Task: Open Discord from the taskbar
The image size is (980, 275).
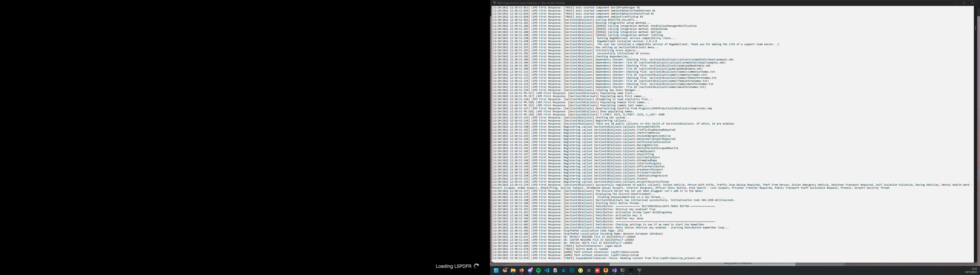Action: 530,270
